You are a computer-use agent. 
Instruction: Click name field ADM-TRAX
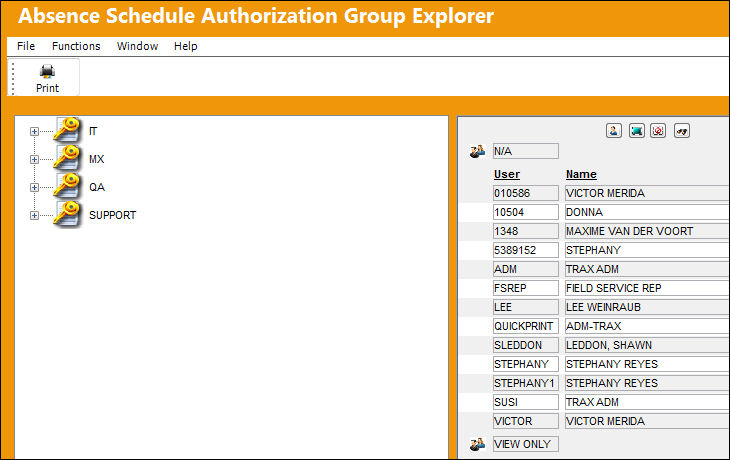coord(647,326)
